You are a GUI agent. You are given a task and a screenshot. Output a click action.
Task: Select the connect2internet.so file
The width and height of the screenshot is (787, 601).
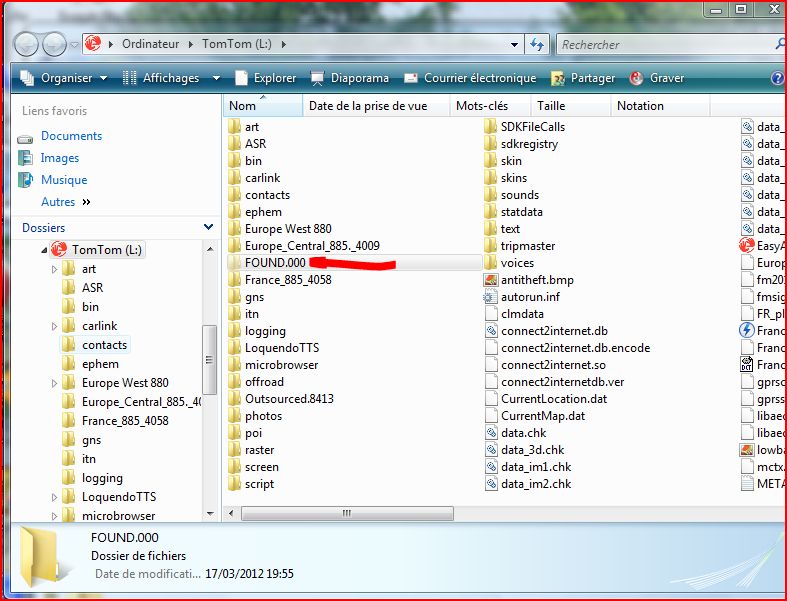pos(553,365)
